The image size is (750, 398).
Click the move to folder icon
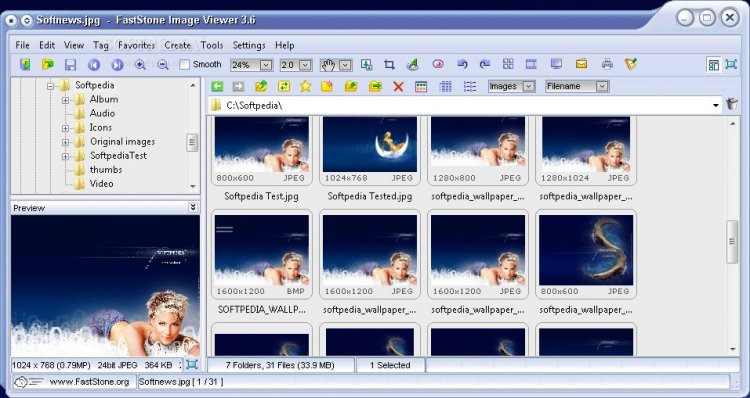coord(375,87)
